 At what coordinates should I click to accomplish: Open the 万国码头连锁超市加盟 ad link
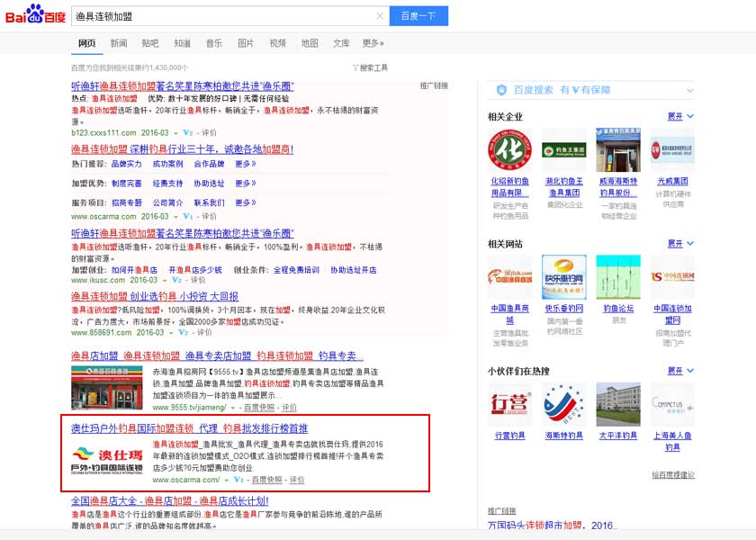tap(552, 526)
